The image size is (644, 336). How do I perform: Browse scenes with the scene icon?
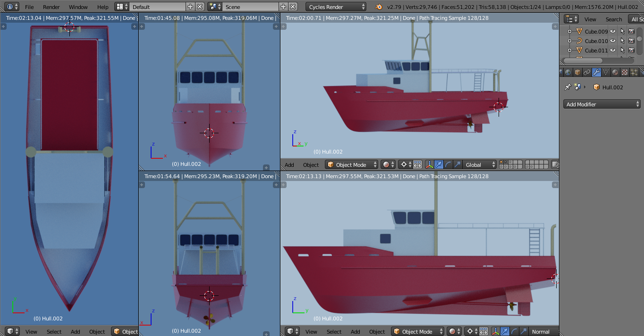[215, 7]
